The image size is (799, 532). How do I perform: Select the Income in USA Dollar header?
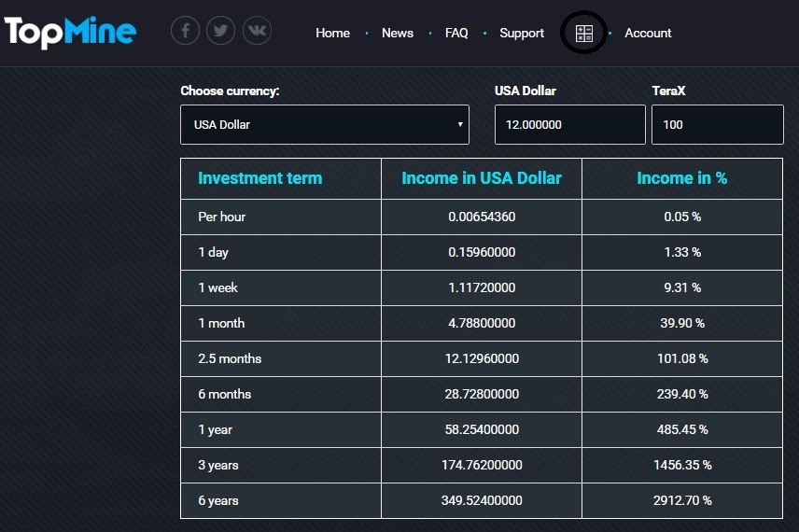click(x=482, y=178)
